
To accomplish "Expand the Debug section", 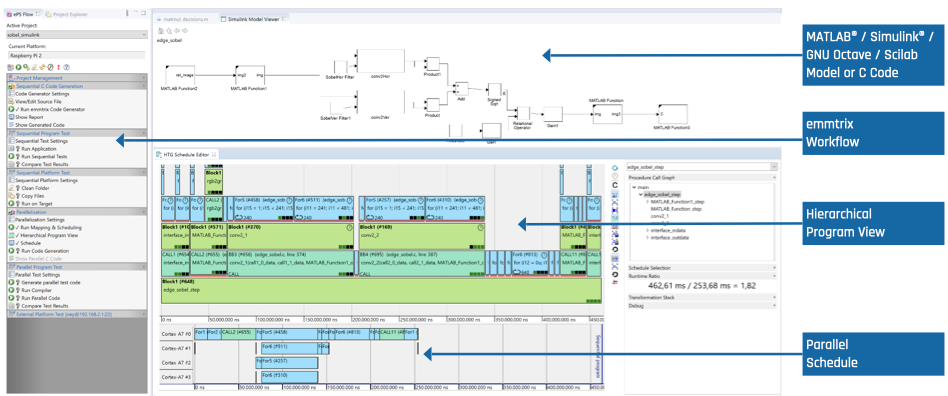I will click(703, 305).
